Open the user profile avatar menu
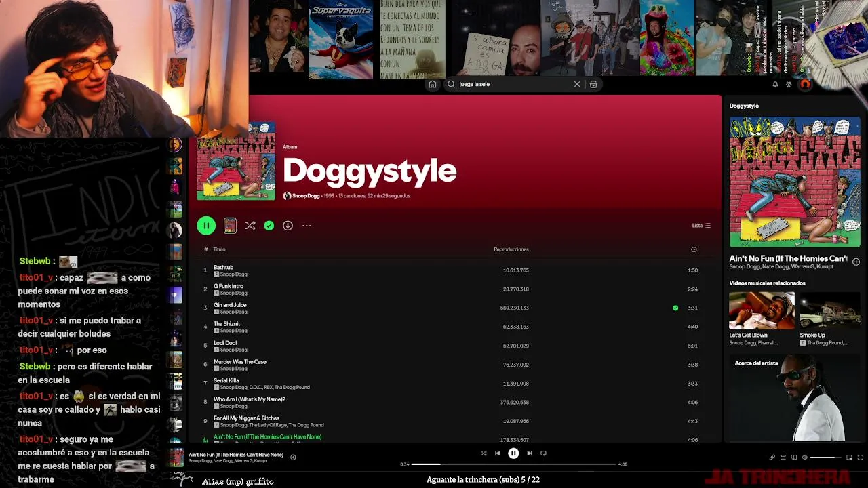Image resolution: width=868 pixels, height=488 pixels. point(805,84)
